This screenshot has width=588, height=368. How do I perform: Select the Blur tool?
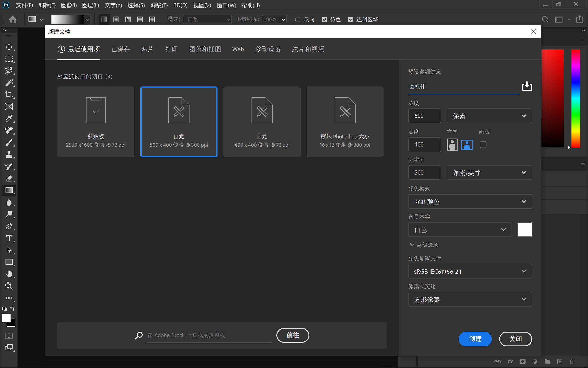tap(9, 202)
